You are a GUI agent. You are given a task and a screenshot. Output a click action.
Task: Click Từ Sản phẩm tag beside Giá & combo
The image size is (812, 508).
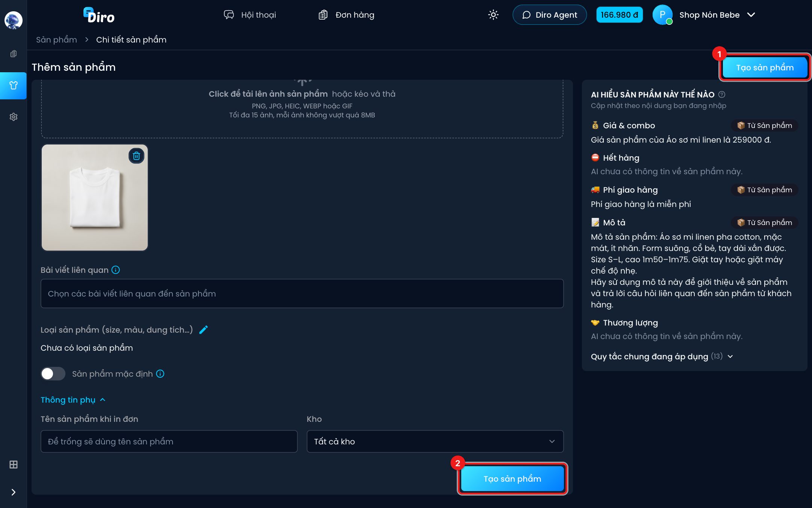tap(765, 125)
